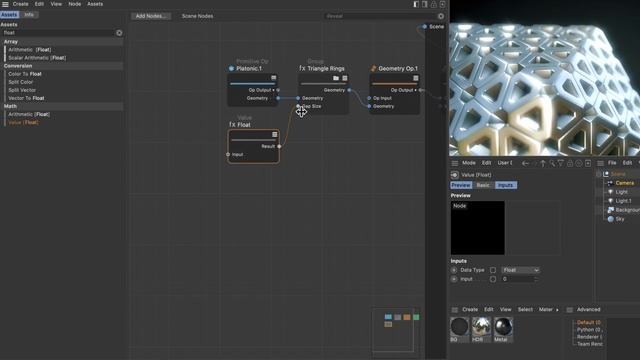Switch to the Basic tab
Screen dimensions: 640x360
(x=483, y=185)
